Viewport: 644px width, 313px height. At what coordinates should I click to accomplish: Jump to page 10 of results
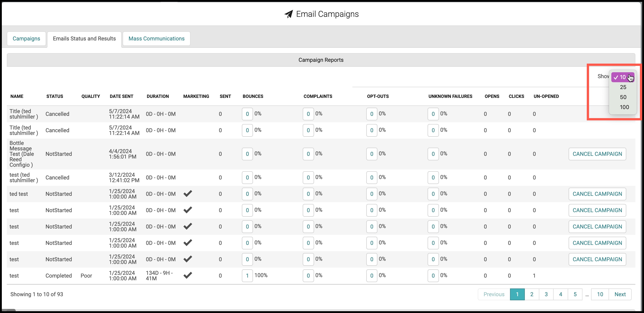click(600, 294)
